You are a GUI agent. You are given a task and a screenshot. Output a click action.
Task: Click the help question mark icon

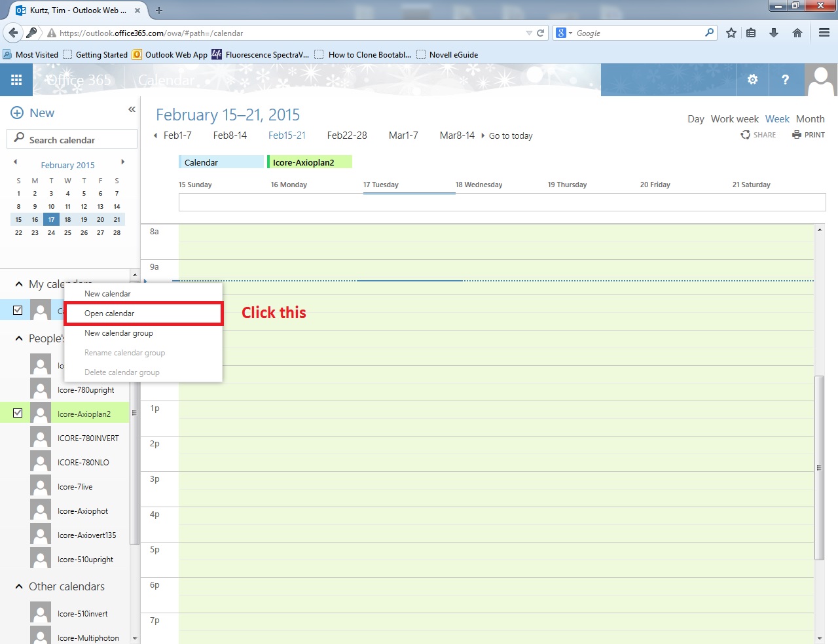click(785, 80)
